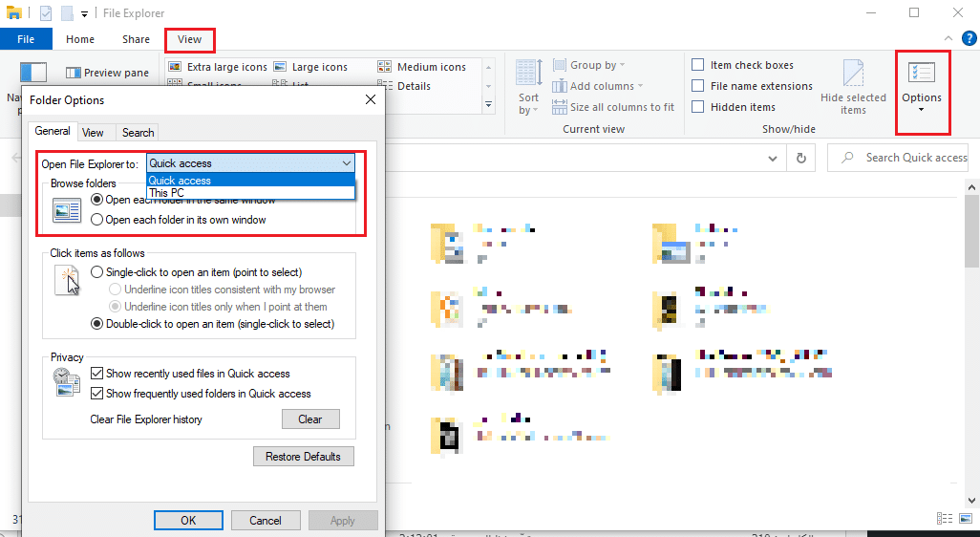Click the refresh icon beside the address bar
Viewport: 980px width, 537px height.
pyautogui.click(x=801, y=158)
